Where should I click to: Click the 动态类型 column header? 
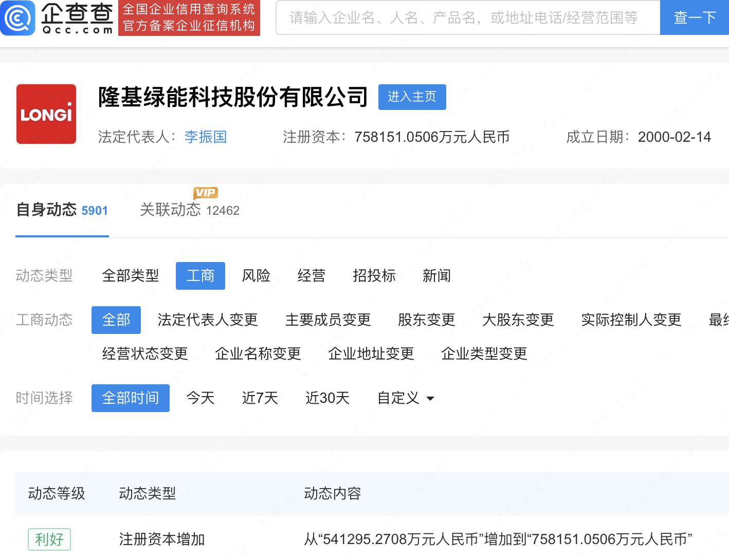(148, 494)
